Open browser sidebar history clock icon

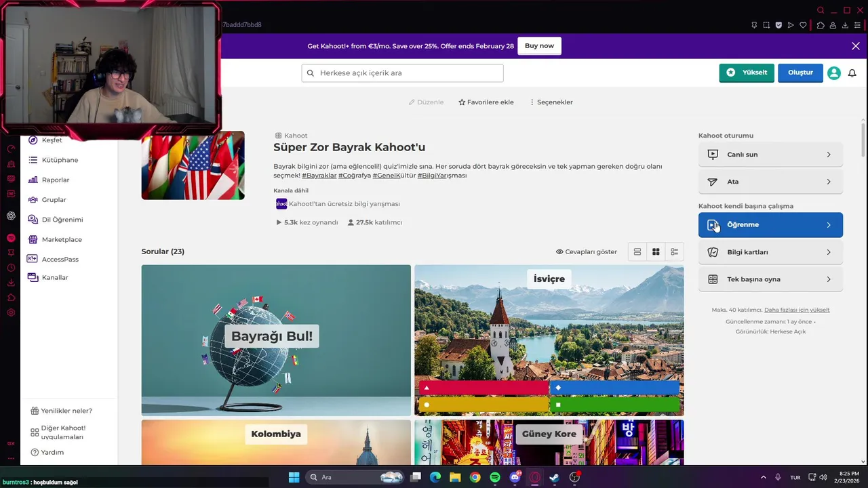pyautogui.click(x=11, y=268)
